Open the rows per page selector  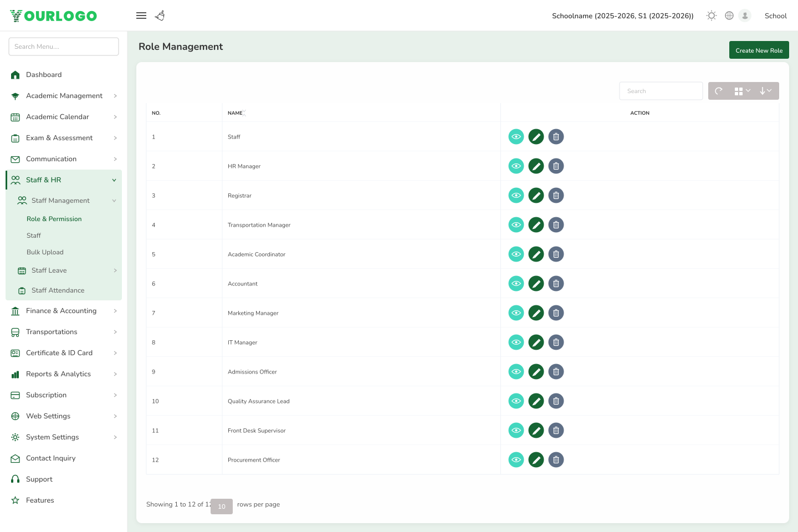(222, 507)
